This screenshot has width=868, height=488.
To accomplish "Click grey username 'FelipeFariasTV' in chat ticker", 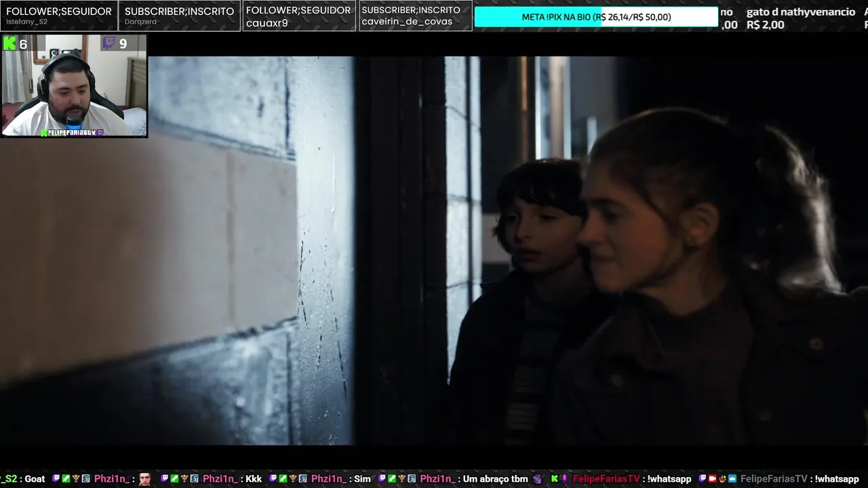I will 774,479.
